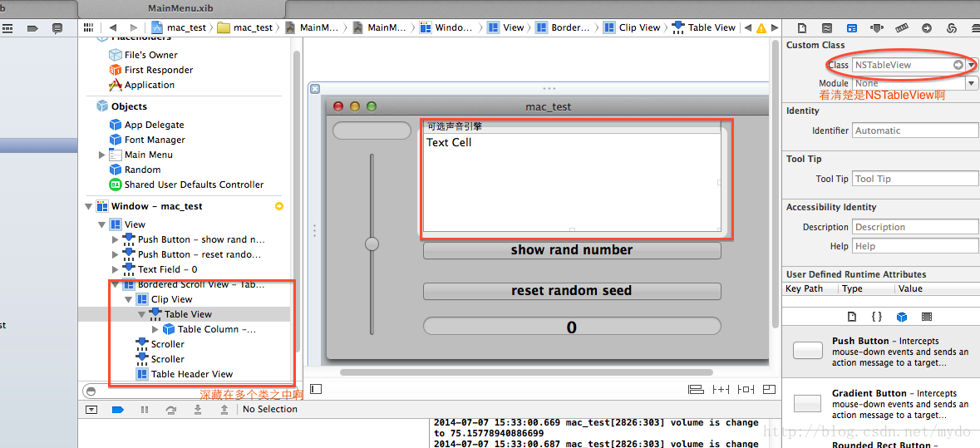Click the reset random seed button
Viewport: 980px width, 448px height.
click(572, 291)
